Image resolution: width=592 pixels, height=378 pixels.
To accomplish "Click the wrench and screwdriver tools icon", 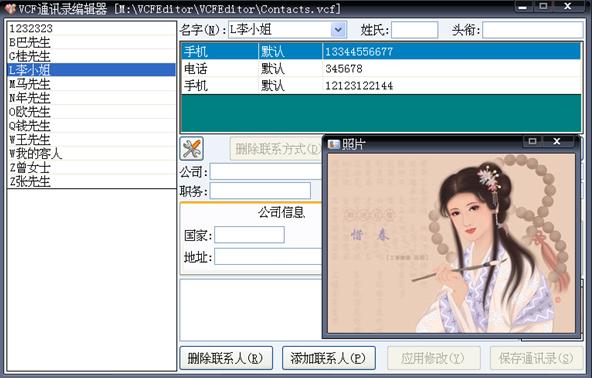I will 191,148.
